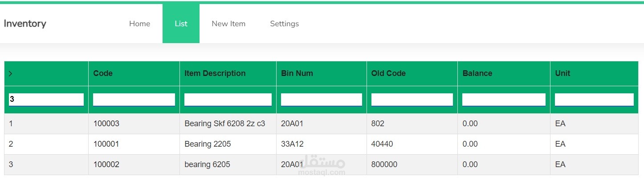
Task: Click the Balance filter input box
Action: click(x=504, y=100)
